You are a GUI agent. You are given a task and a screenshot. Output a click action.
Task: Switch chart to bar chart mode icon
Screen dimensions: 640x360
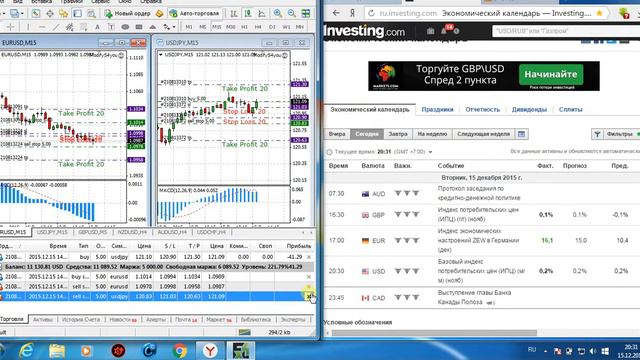(234, 13)
